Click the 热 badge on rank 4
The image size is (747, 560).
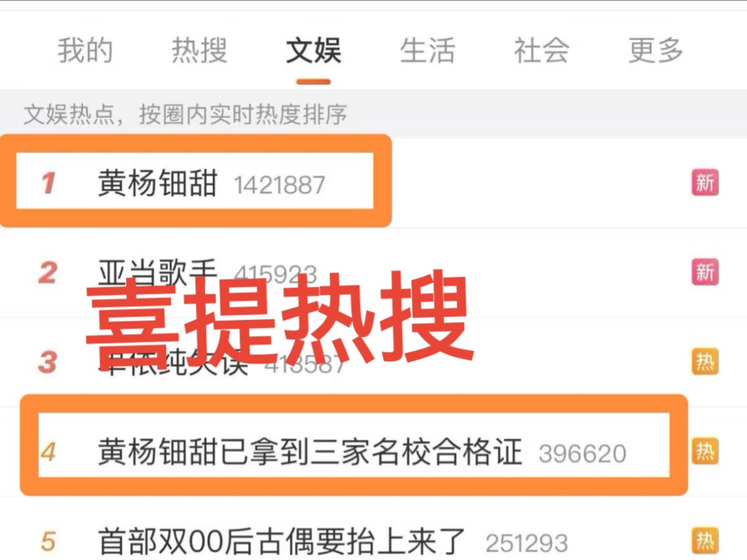pyautogui.click(x=705, y=451)
